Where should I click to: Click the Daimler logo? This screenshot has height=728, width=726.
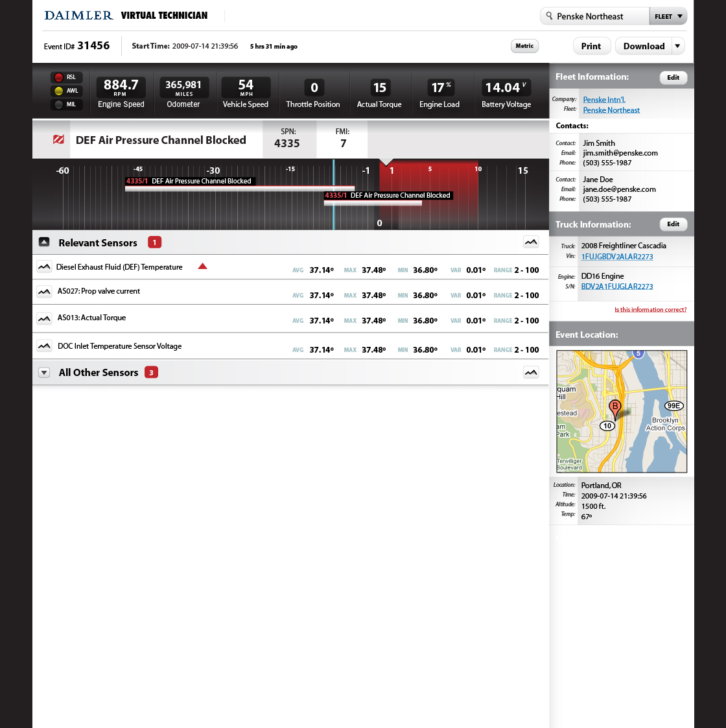click(x=78, y=16)
